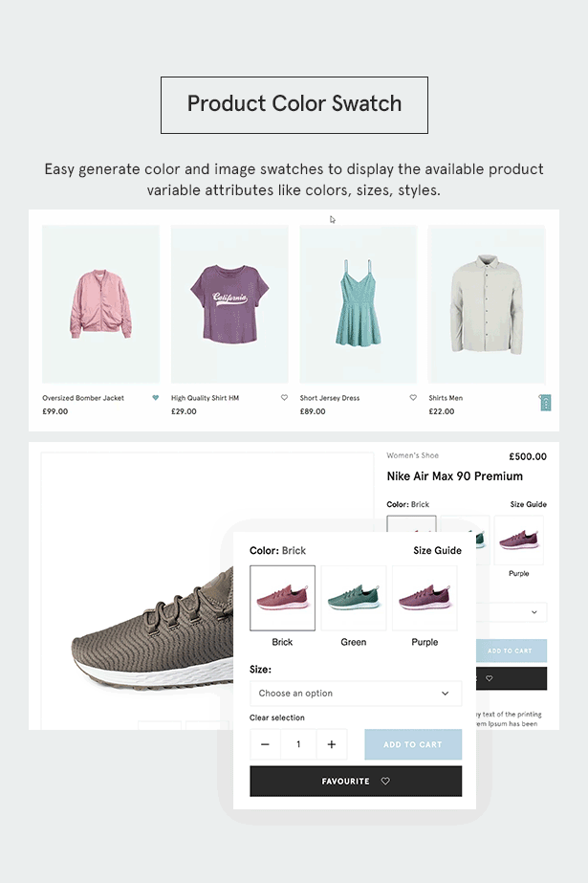The image size is (588, 883).
Task: Expand the background size dropdown chevron
Action: 533,612
